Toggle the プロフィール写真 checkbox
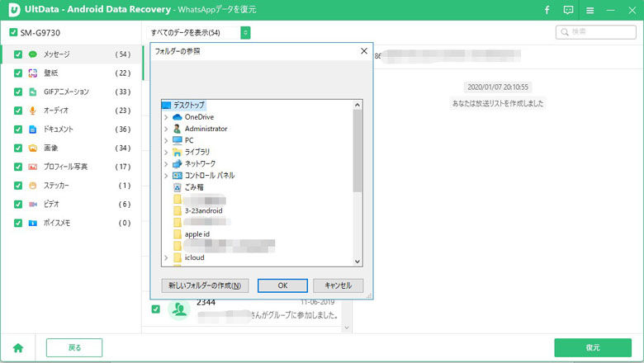644x363 pixels. pos(18,167)
